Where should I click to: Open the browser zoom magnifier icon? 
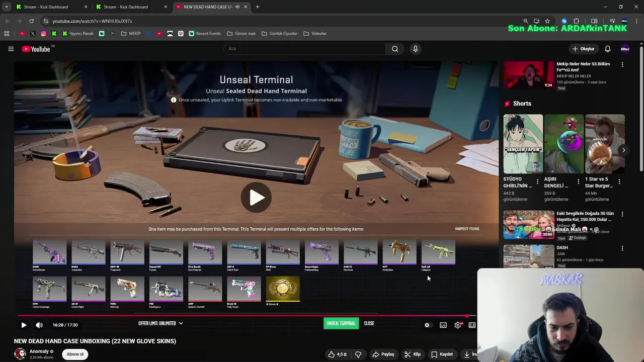pyautogui.click(x=526, y=21)
